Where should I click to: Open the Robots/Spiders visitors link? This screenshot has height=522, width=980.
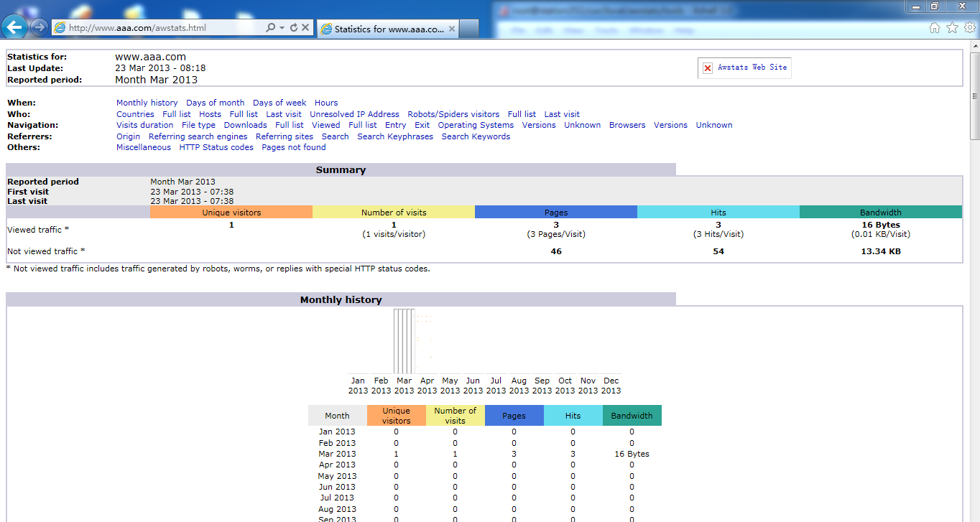453,114
